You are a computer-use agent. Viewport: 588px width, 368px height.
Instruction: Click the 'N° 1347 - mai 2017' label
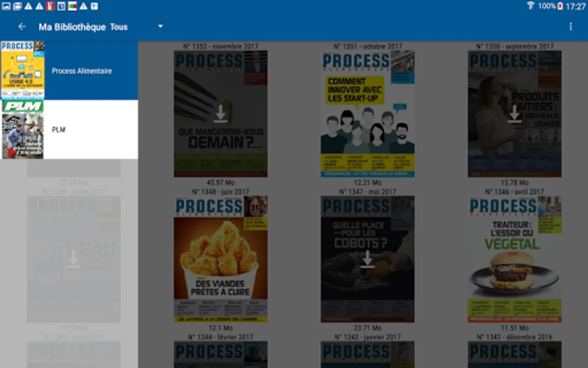point(367,191)
